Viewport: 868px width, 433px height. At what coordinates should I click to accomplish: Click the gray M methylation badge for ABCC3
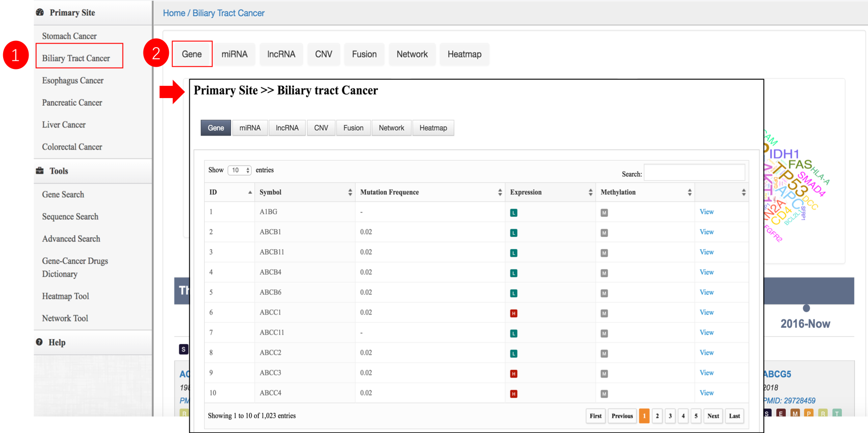point(604,374)
